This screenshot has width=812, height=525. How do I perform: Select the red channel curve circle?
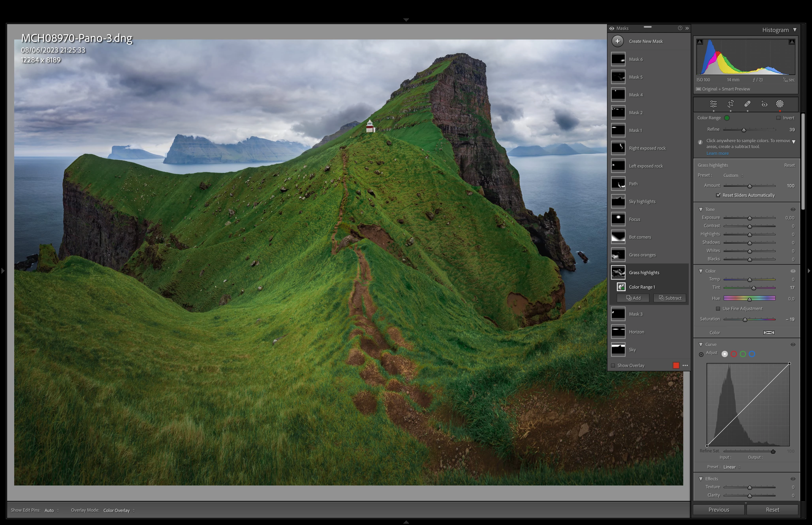click(x=734, y=354)
